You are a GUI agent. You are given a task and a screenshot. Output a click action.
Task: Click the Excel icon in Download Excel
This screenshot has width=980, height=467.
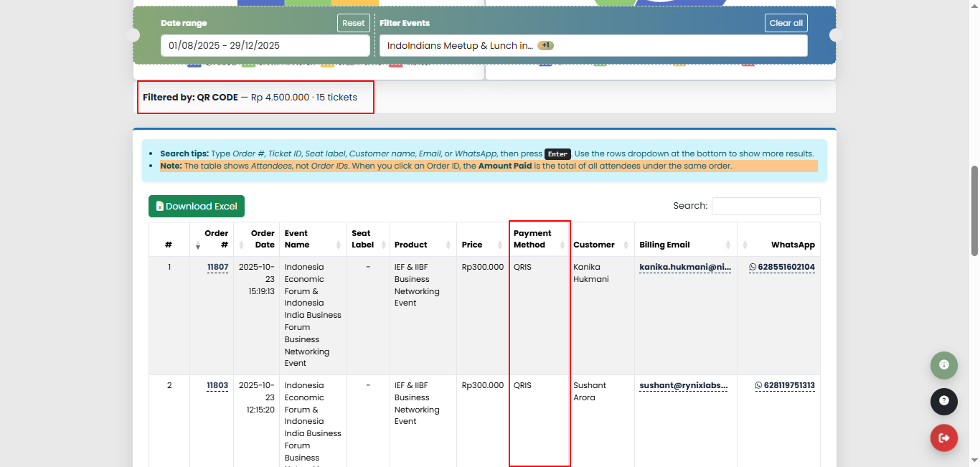(x=160, y=207)
